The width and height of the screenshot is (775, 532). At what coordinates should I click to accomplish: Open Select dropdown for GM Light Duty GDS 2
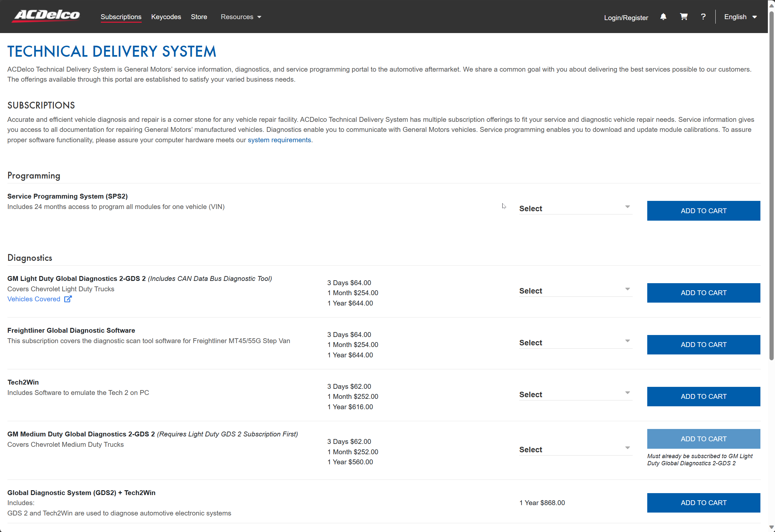(575, 291)
